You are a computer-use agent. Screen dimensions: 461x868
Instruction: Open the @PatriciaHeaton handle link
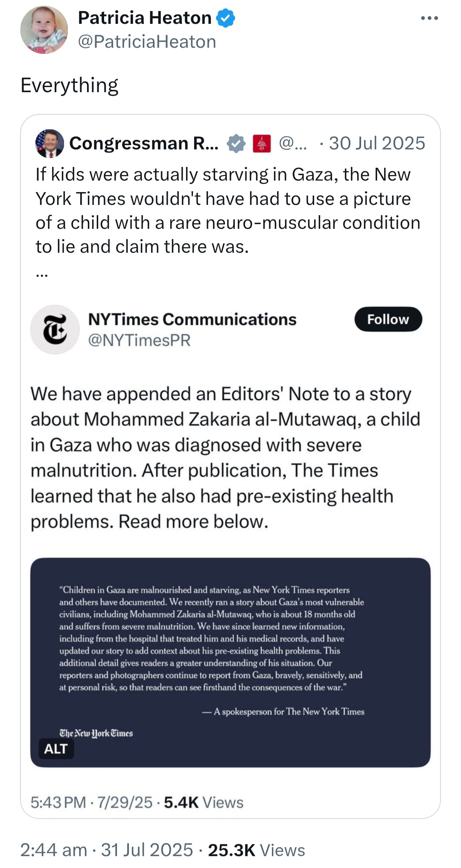coord(147,42)
